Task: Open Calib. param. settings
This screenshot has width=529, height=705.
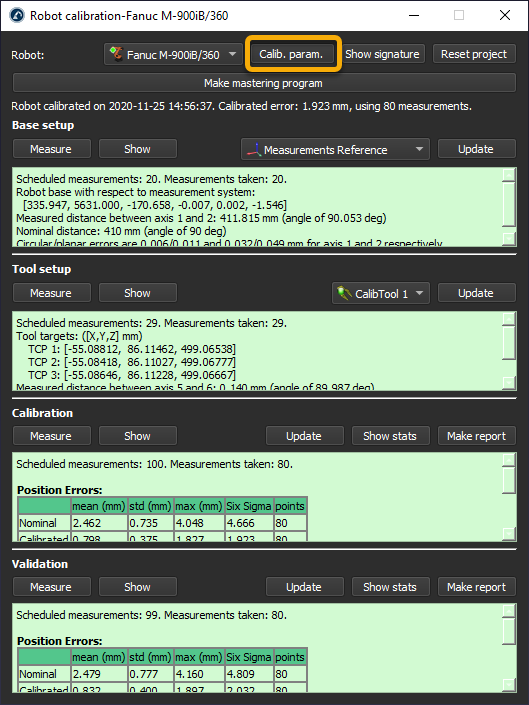Action: (291, 54)
